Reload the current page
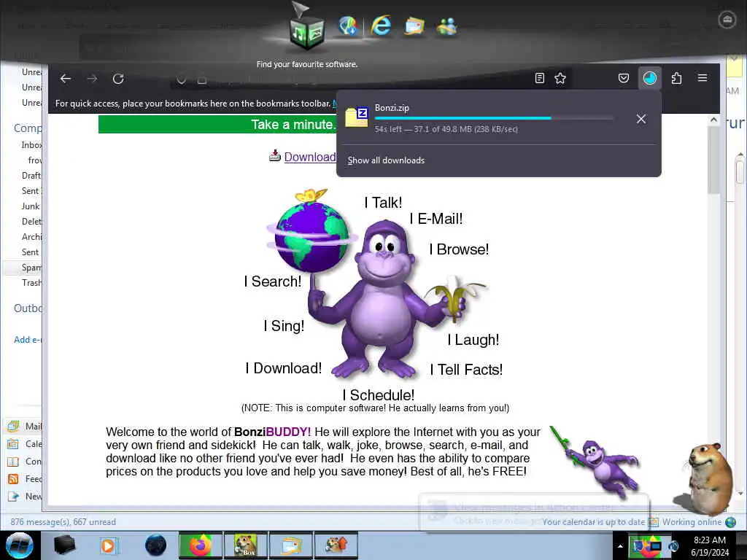The width and height of the screenshot is (747, 560). point(118,79)
